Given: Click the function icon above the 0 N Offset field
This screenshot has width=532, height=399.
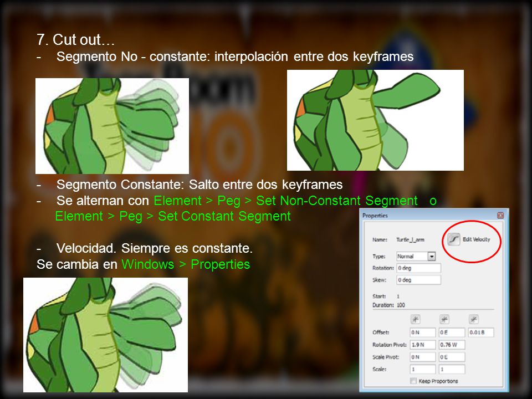Looking at the screenshot, I should tap(415, 319).
